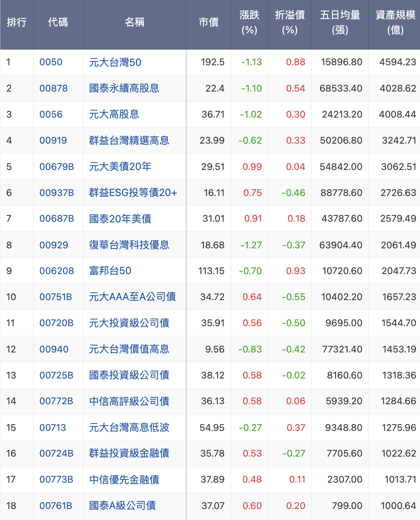The image size is (420, 520).
Task: Open the 群益台灣精選高息 name link
Action: point(129,140)
